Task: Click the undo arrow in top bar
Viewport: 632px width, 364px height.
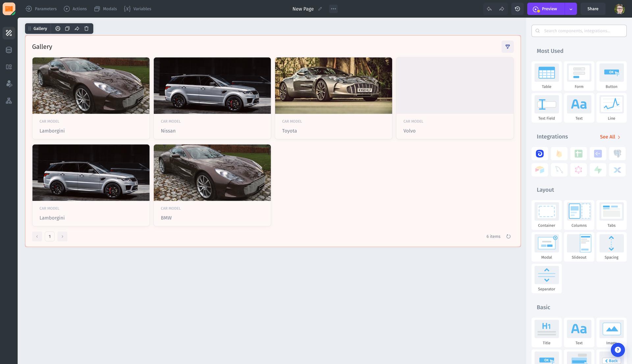Action: [489, 9]
